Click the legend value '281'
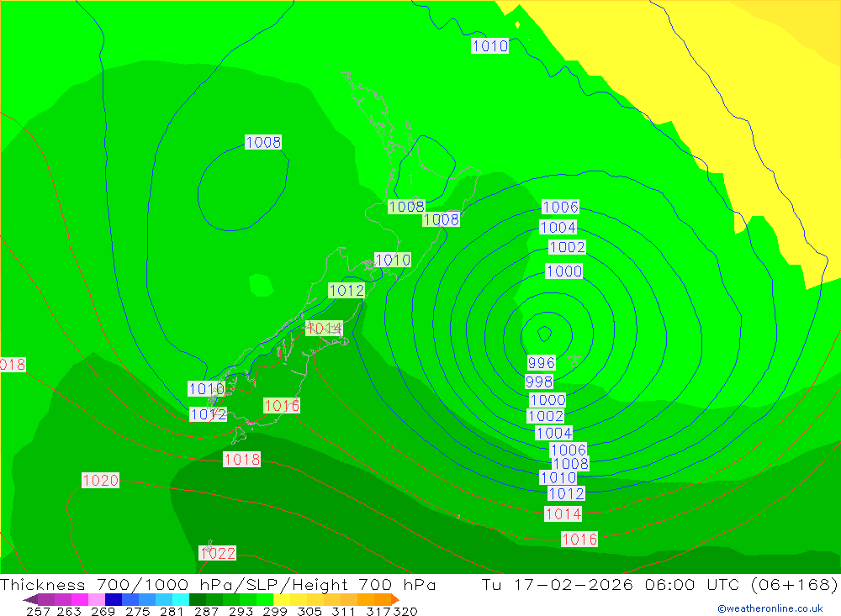This screenshot has height=616, width=841. [x=172, y=611]
